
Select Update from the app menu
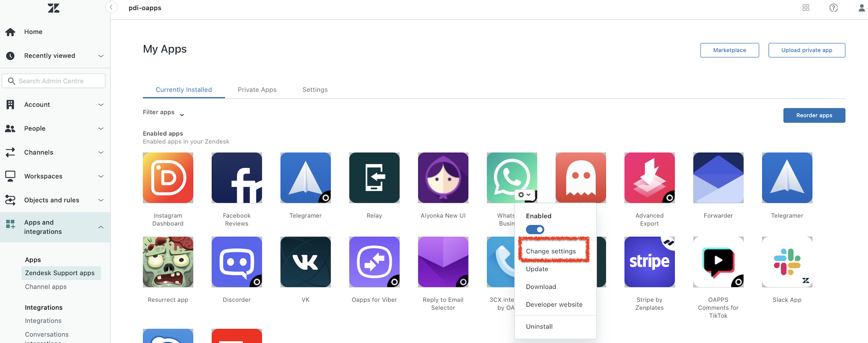pyautogui.click(x=537, y=269)
